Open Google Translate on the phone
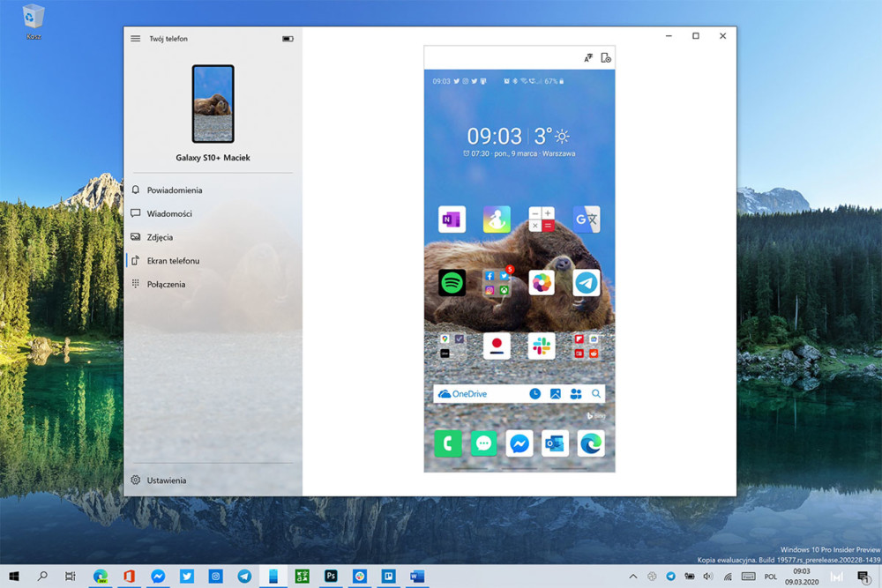The width and height of the screenshot is (882, 588). click(587, 220)
